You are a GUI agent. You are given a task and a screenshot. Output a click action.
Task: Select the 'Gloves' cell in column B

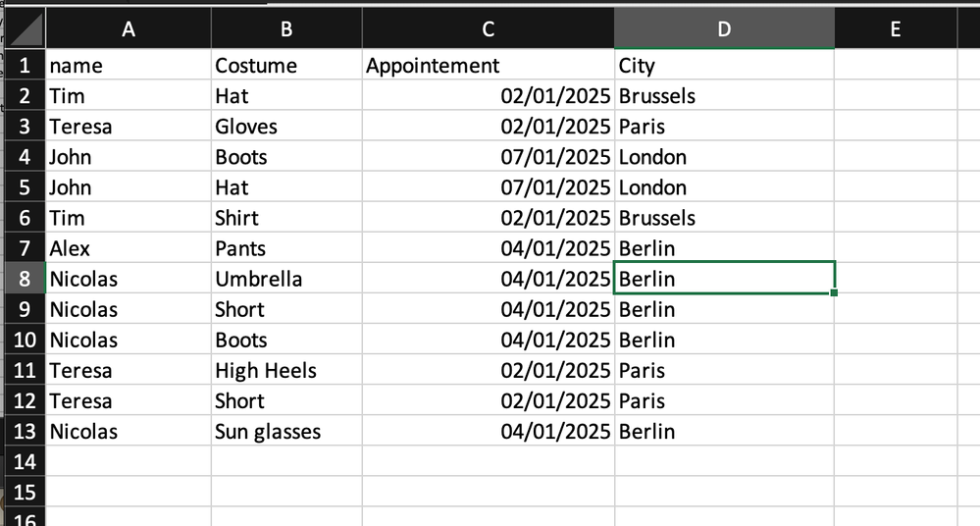tap(286, 127)
